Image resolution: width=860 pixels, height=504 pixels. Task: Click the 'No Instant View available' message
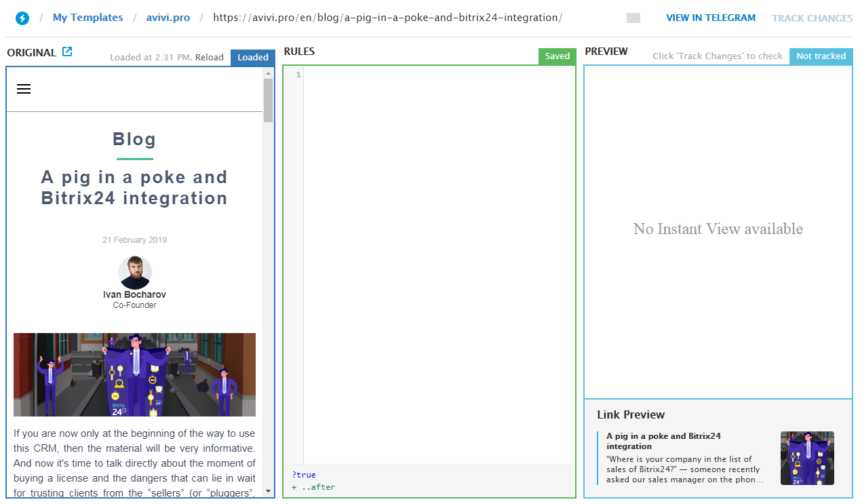click(x=718, y=229)
